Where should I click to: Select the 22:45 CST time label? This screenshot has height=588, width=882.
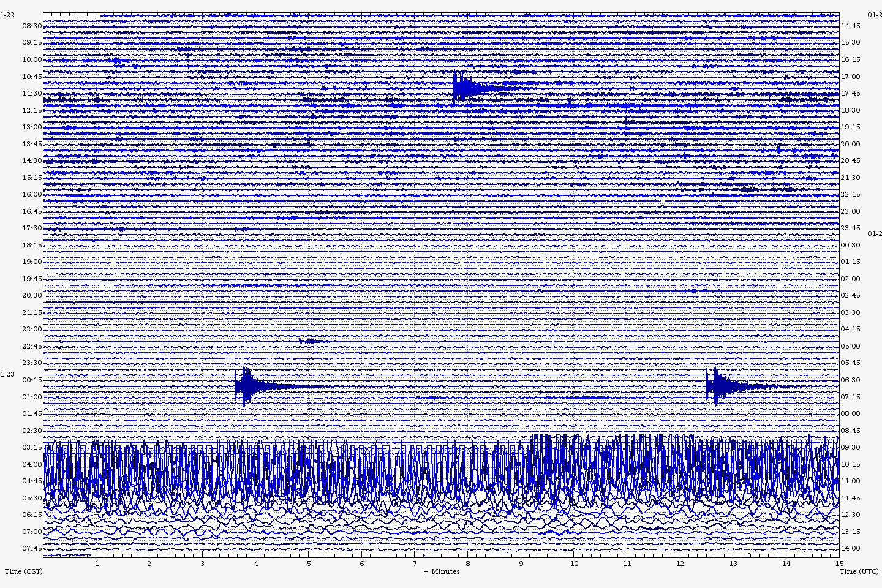(x=32, y=346)
